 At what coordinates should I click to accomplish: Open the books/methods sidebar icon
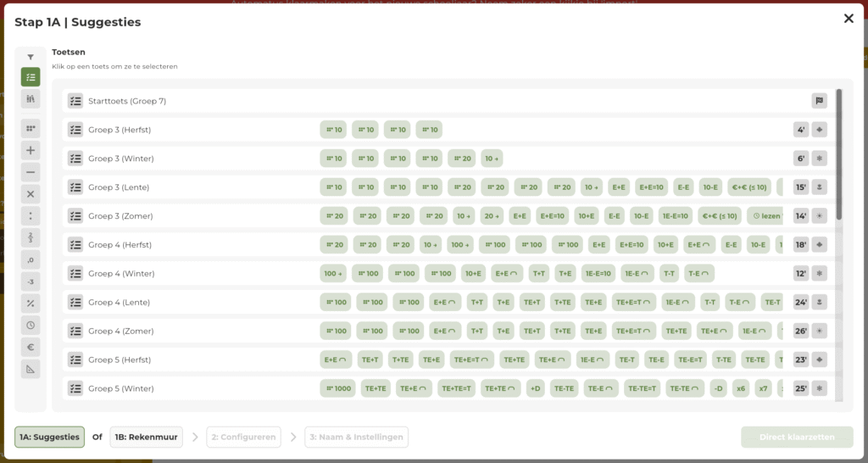pos(31,99)
